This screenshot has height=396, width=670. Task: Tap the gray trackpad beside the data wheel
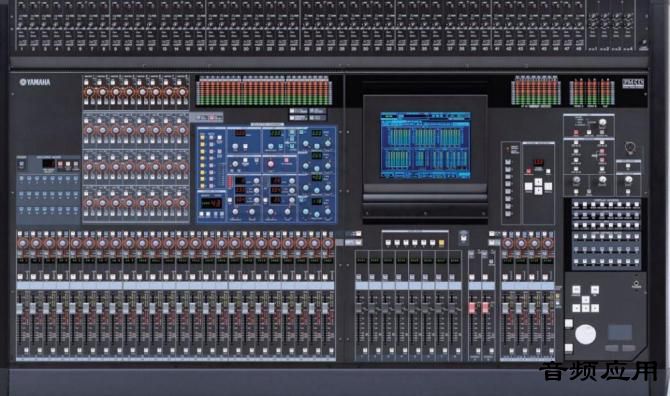pyautogui.click(x=620, y=332)
